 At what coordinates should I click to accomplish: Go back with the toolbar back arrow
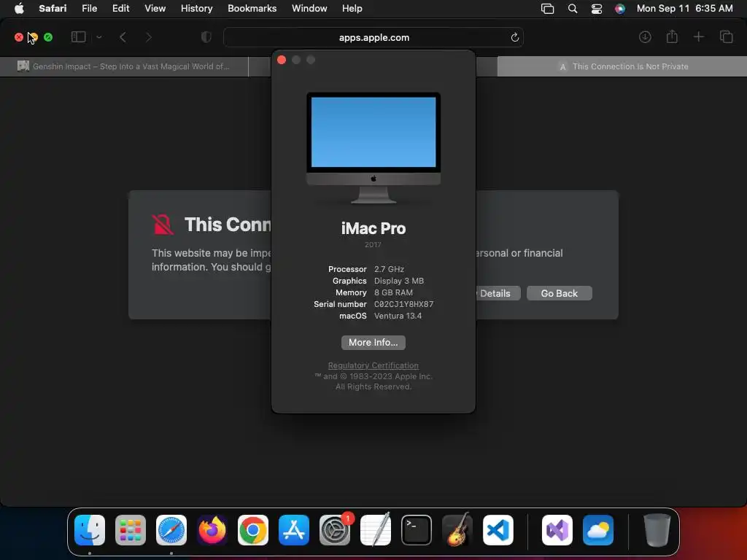(123, 37)
